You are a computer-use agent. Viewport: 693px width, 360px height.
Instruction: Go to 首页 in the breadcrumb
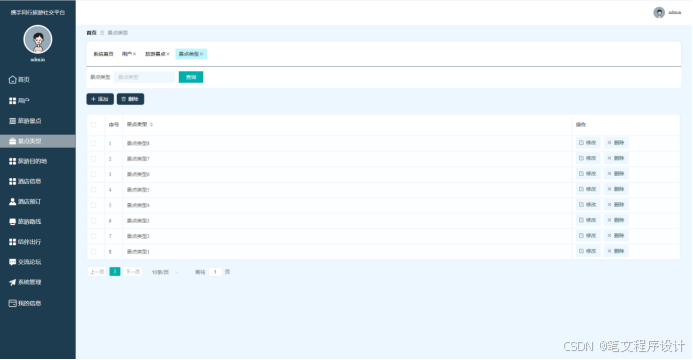pos(91,33)
